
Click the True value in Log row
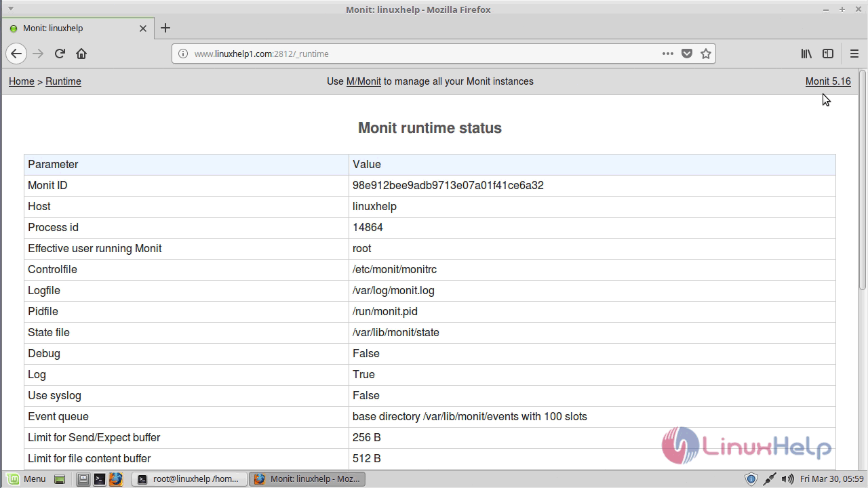(x=363, y=374)
